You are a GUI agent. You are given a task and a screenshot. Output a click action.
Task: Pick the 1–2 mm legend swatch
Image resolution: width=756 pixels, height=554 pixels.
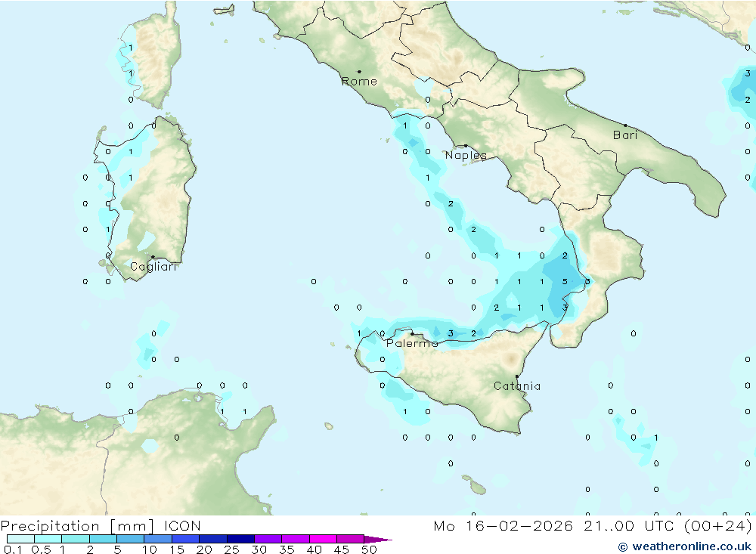[75, 539]
